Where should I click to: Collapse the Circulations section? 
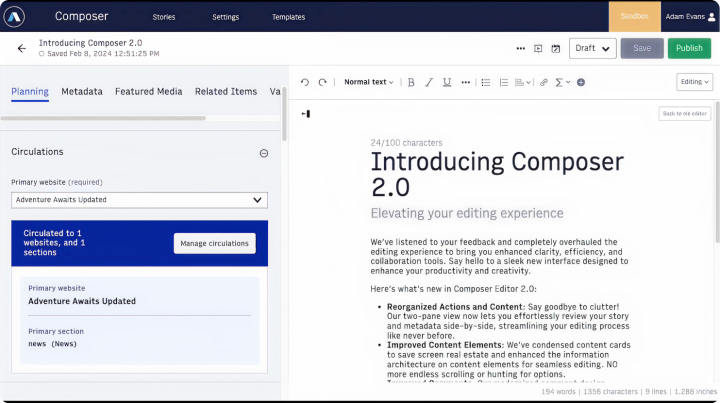pos(264,153)
